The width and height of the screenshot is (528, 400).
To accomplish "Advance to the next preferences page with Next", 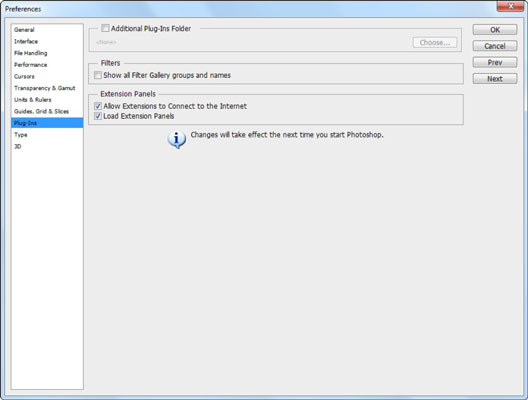I will (x=495, y=78).
